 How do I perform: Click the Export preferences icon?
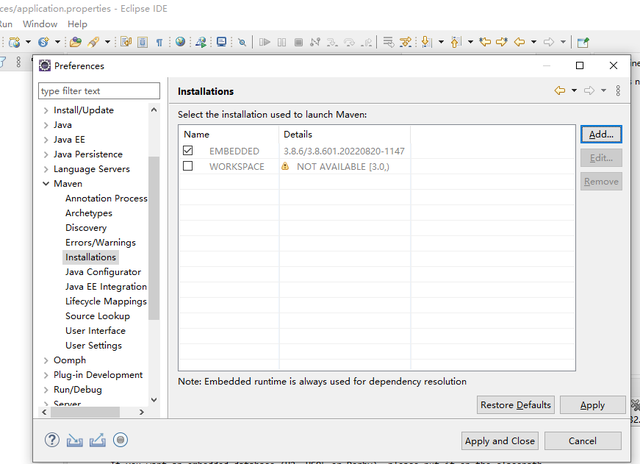(x=98, y=440)
